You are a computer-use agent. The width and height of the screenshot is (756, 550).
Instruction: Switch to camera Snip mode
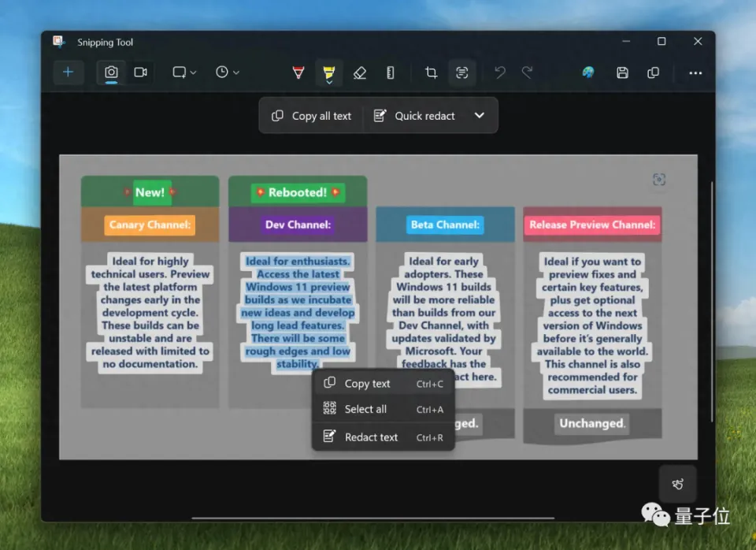click(x=112, y=72)
